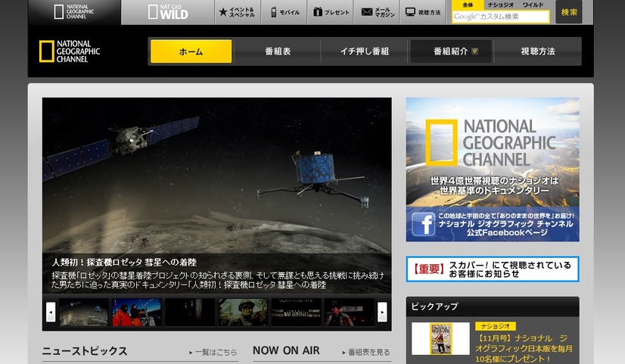Open the magazine cover pickup thumbnail

(x=440, y=339)
